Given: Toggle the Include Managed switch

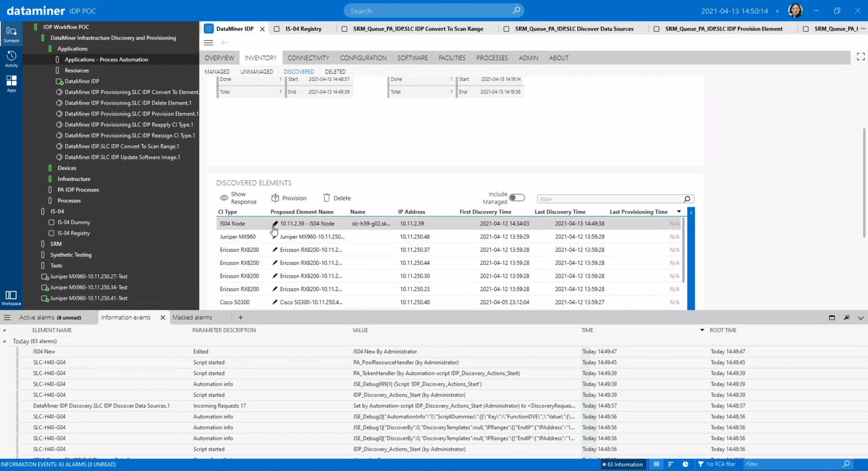Looking at the screenshot, I should (517, 198).
